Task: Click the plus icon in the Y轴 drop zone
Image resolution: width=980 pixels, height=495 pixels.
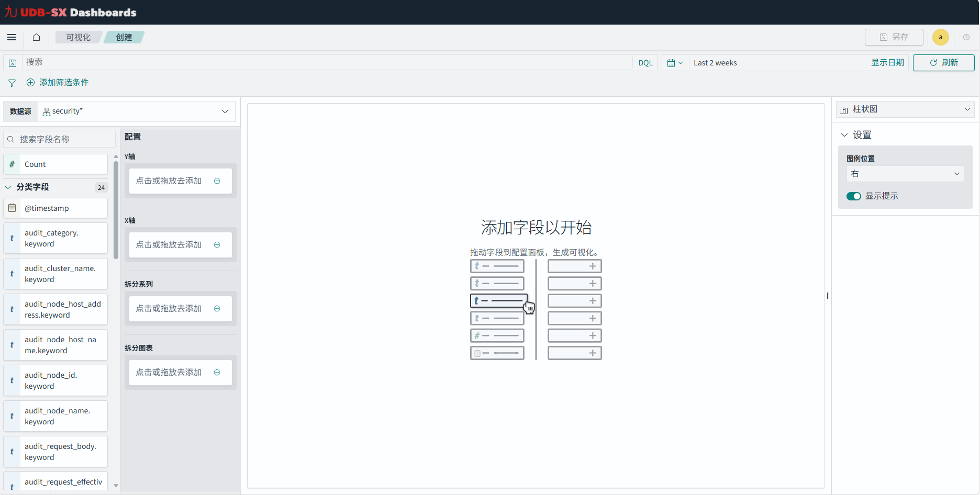Action: point(217,181)
